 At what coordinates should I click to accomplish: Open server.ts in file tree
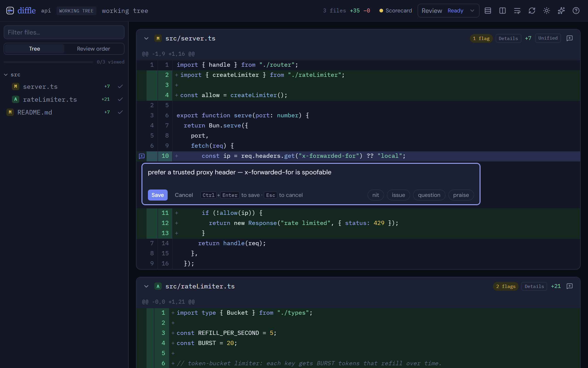40,86
